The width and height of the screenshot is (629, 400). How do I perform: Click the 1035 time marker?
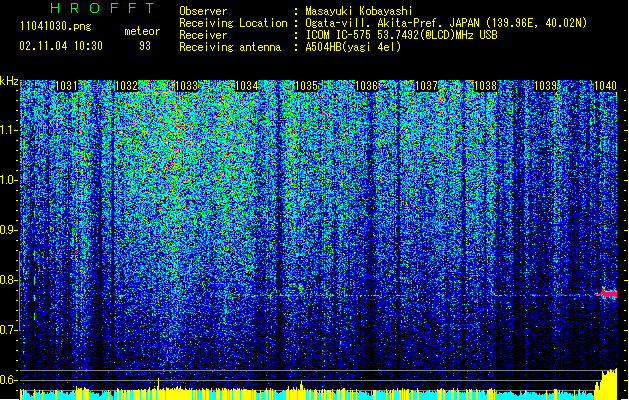click(306, 86)
